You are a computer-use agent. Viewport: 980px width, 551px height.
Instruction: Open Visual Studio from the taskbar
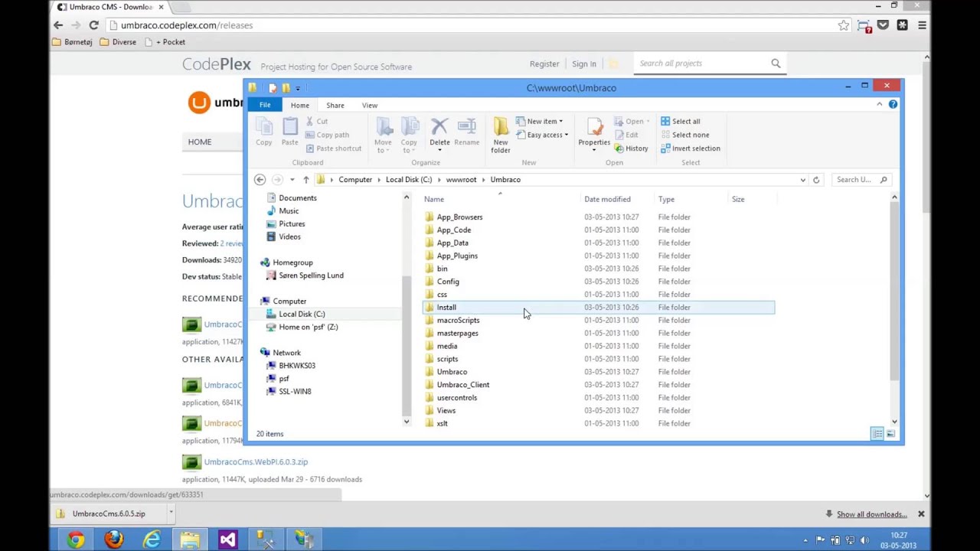(228, 540)
